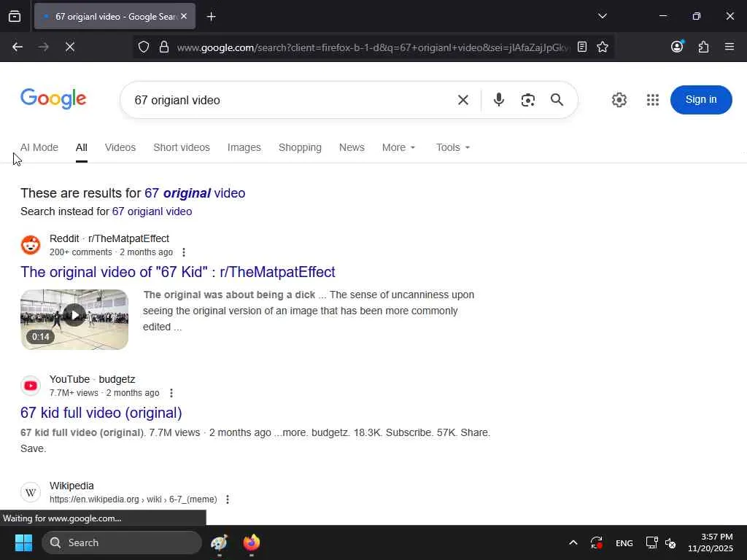Select the All results tab
The image size is (747, 560).
[82, 147]
